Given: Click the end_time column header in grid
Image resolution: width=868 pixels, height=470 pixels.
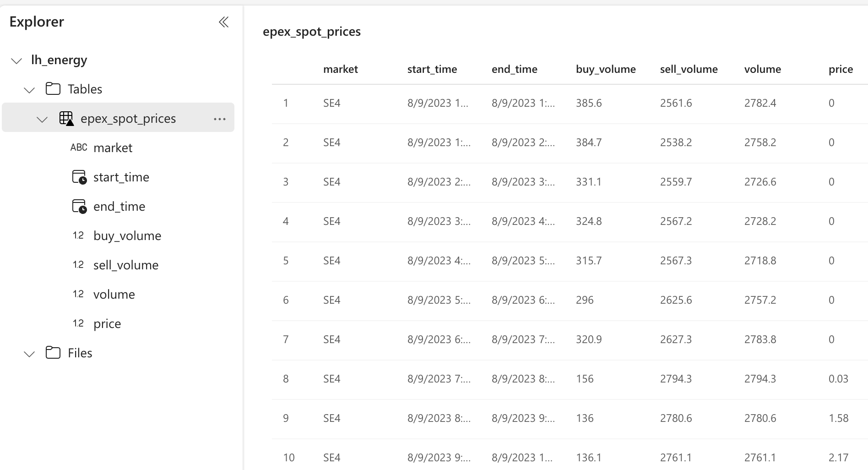Looking at the screenshot, I should [515, 69].
